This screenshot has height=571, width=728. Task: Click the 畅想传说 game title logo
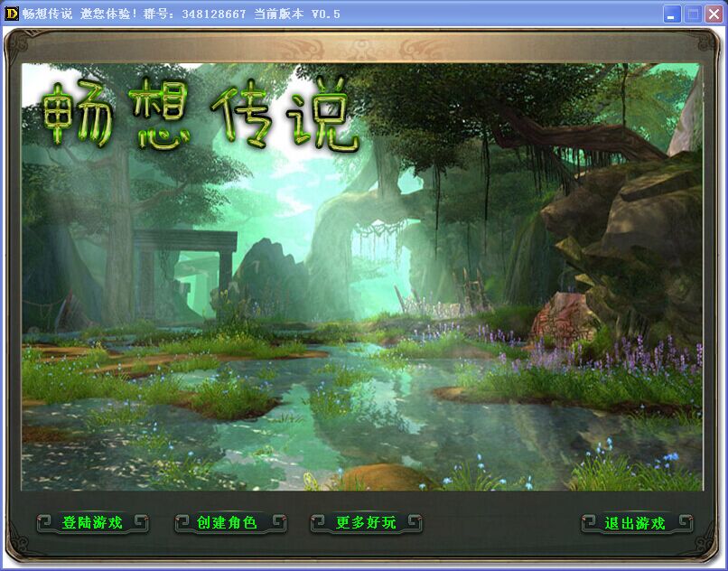tap(200, 114)
